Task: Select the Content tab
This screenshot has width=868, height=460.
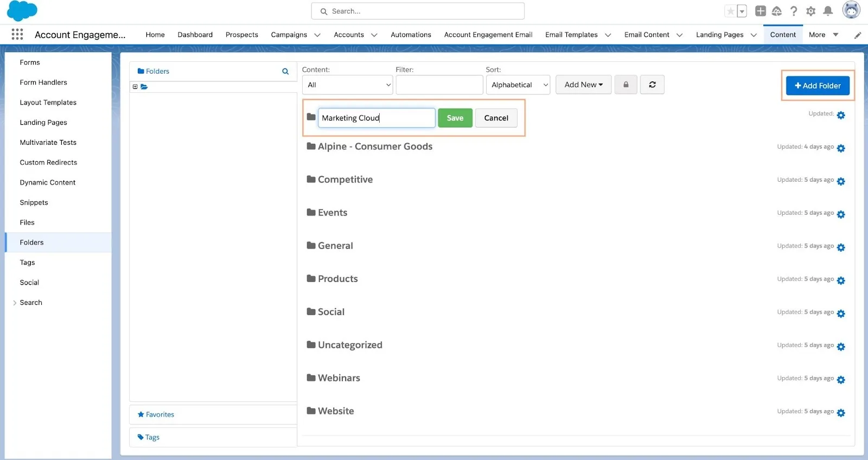Action: tap(783, 35)
